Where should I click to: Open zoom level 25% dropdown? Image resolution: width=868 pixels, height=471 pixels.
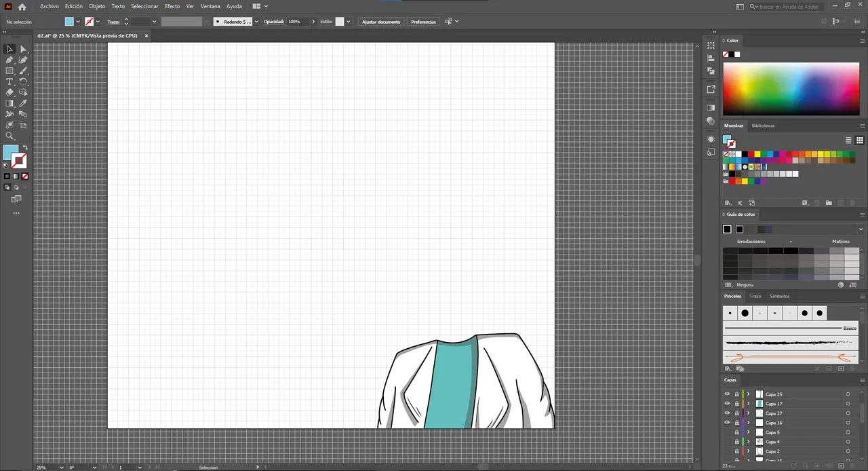click(62, 467)
